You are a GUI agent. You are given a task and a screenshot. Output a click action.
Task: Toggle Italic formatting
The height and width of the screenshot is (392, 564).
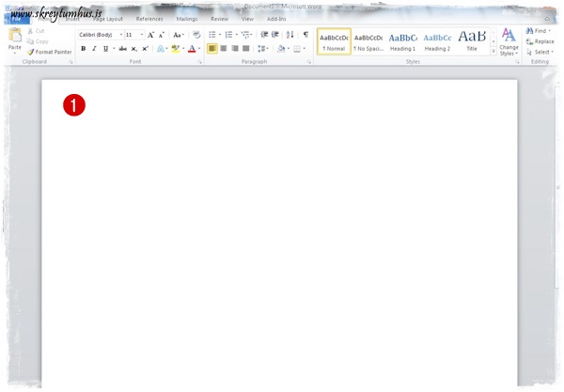click(x=93, y=48)
